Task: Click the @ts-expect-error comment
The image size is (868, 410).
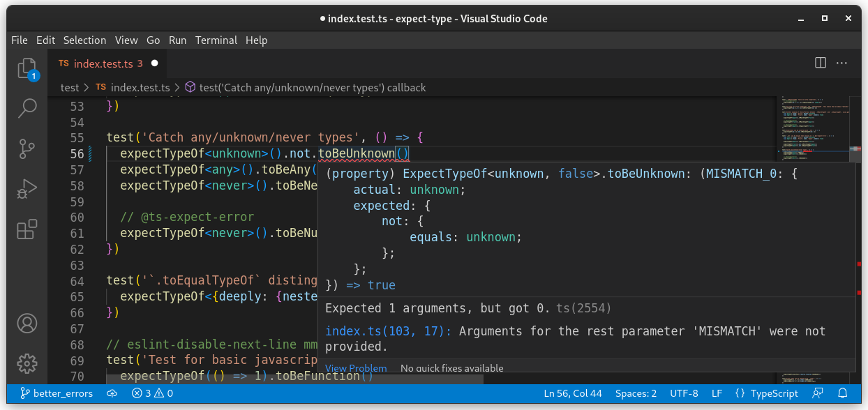Action: [187, 217]
